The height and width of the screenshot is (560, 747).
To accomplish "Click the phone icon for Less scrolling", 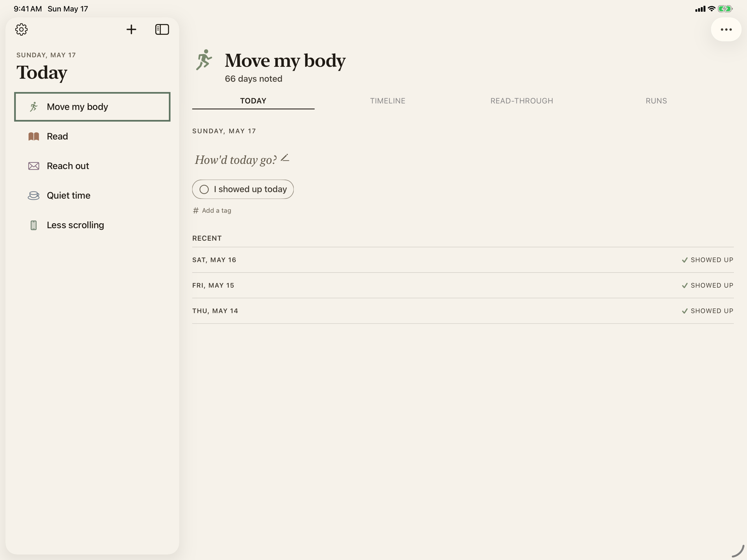I will [34, 225].
